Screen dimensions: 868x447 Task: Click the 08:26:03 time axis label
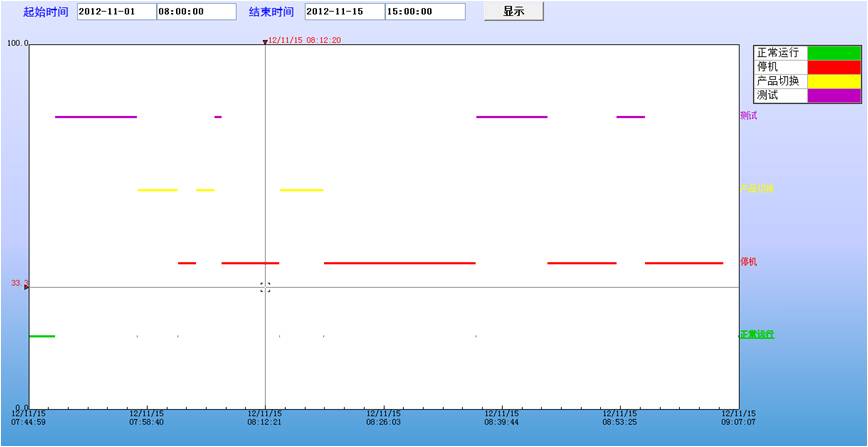point(383,418)
